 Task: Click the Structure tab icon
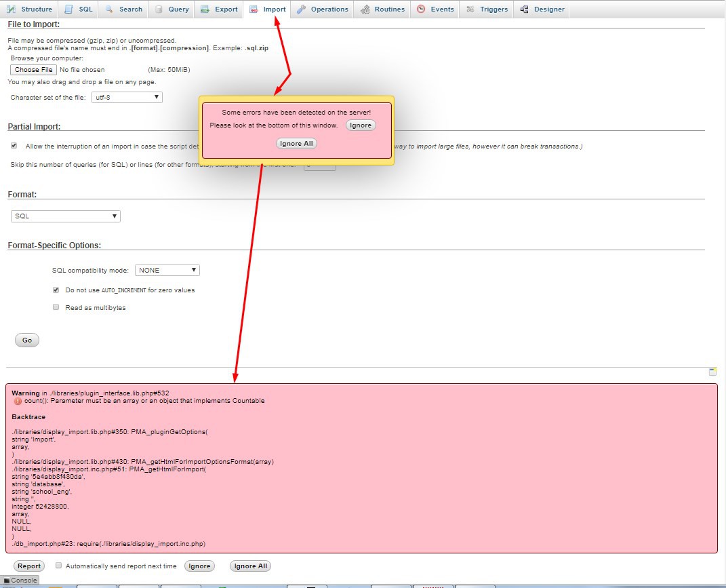point(12,9)
